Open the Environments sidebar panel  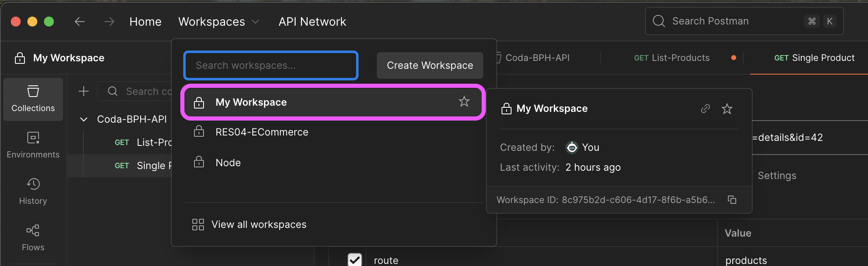[33, 145]
